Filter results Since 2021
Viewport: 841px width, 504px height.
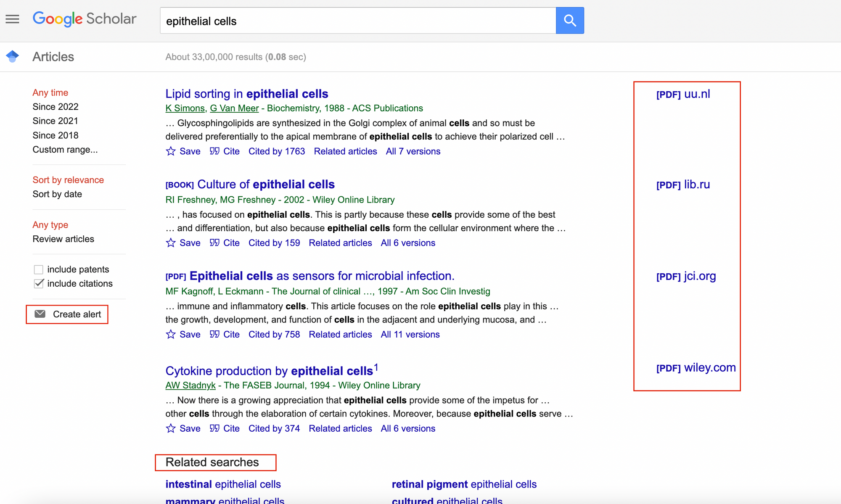(x=55, y=121)
